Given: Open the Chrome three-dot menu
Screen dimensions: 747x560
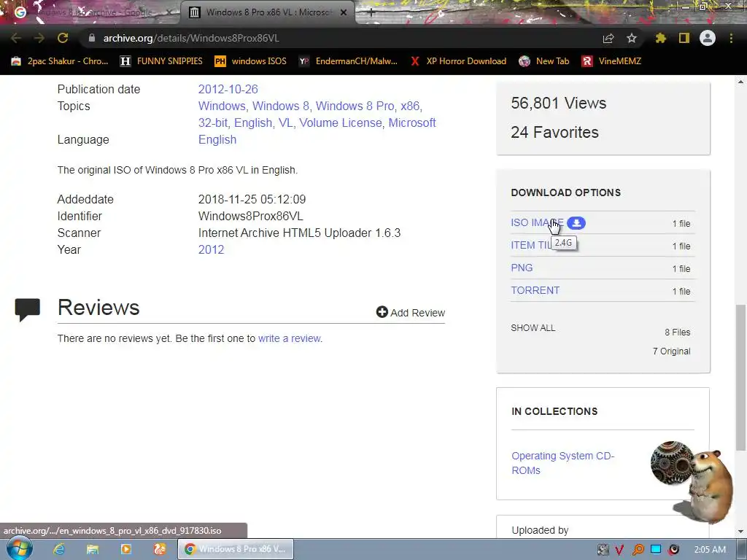Looking at the screenshot, I should click(x=731, y=38).
